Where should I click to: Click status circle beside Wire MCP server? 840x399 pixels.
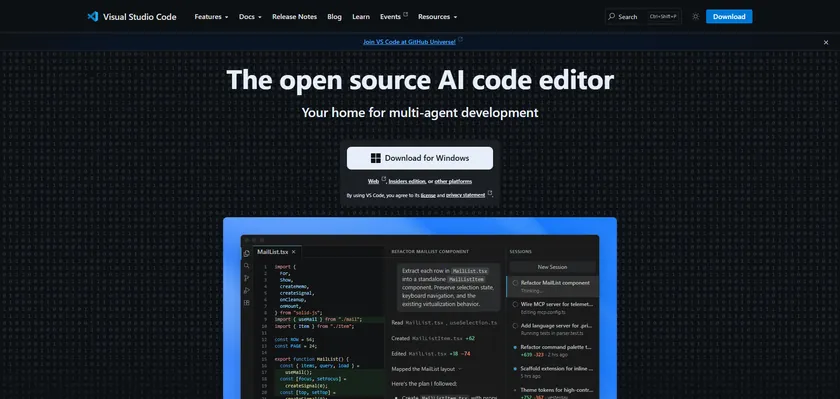515,304
